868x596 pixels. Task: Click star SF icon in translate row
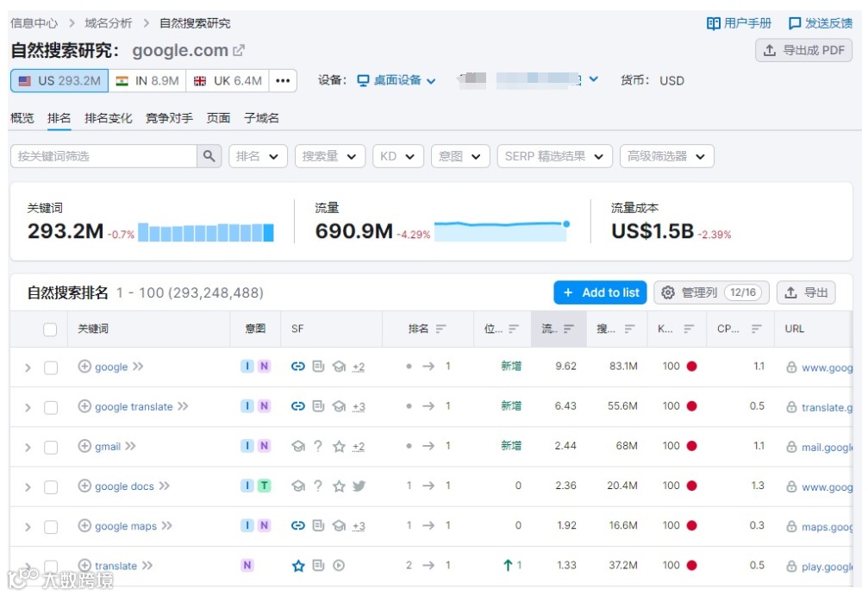[x=298, y=566]
